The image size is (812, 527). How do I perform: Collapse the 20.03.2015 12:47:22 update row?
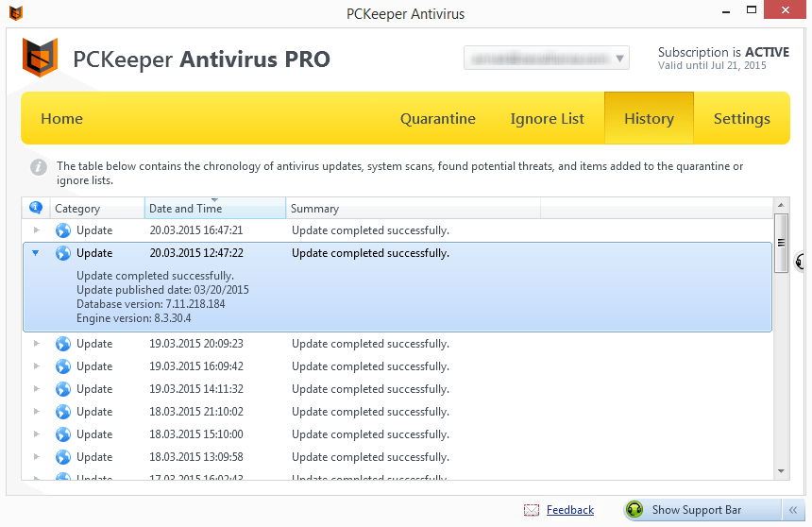(35, 253)
